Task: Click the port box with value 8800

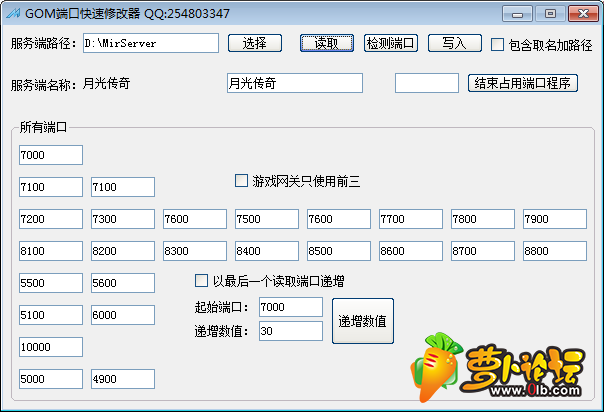Action: [x=554, y=251]
